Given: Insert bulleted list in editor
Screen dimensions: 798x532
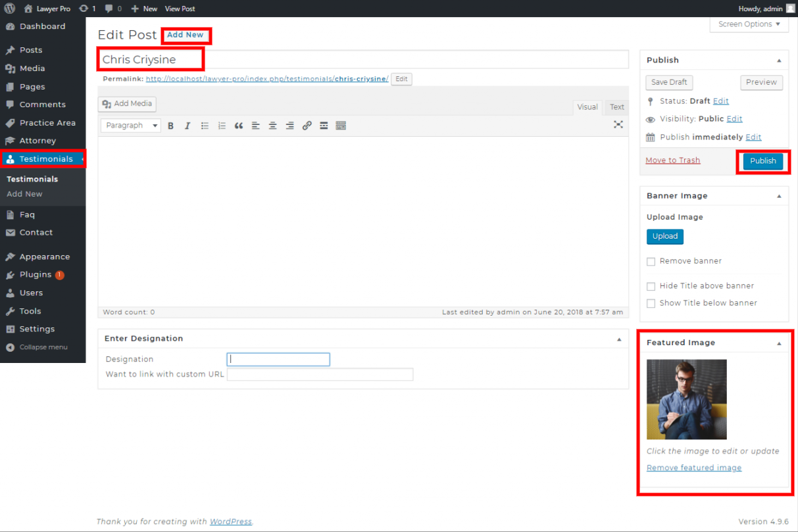Looking at the screenshot, I should [x=205, y=126].
